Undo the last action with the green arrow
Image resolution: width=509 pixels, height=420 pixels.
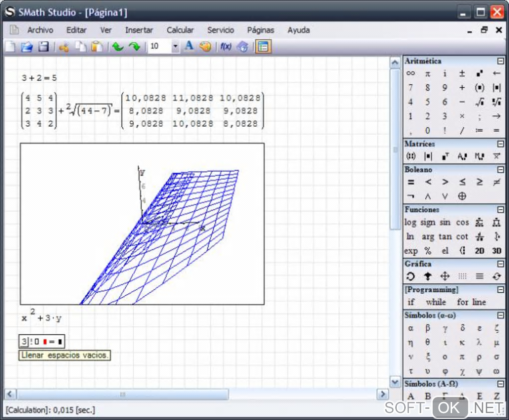[x=117, y=47]
